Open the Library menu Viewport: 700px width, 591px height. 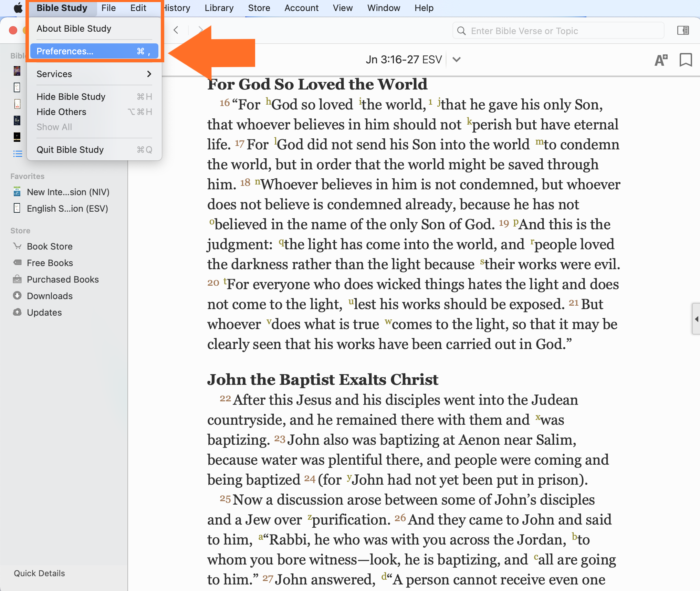tap(219, 8)
